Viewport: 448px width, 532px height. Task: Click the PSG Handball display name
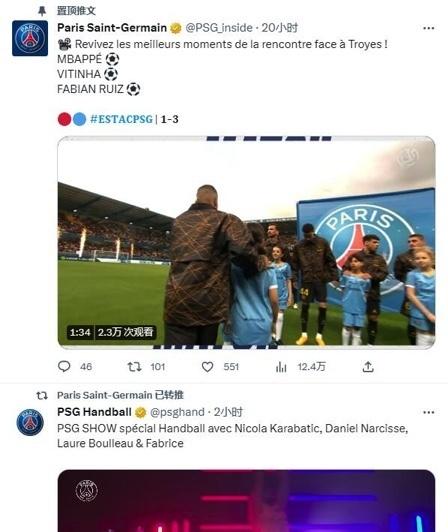94,412
